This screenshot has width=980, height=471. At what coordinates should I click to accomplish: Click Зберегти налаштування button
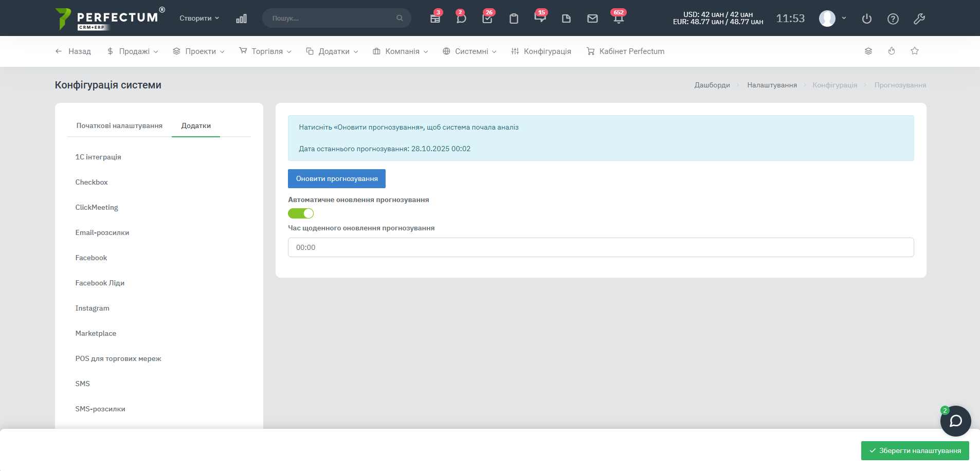915,450
